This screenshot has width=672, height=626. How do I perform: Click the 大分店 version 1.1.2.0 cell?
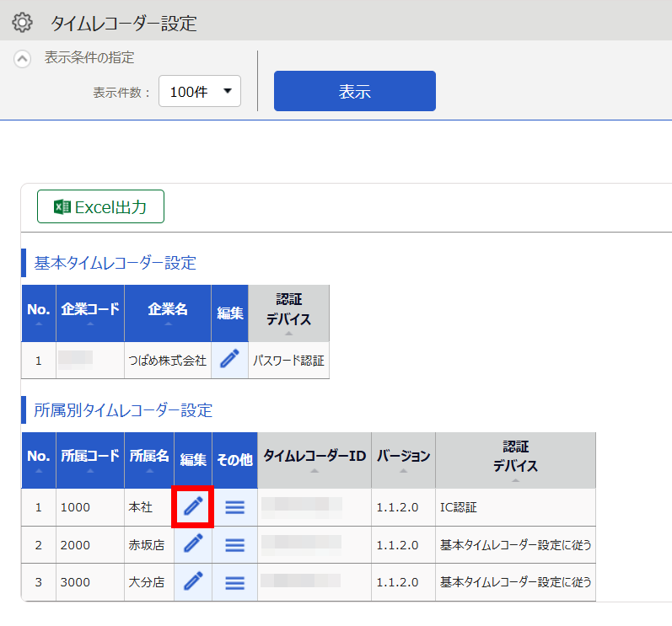(403, 582)
